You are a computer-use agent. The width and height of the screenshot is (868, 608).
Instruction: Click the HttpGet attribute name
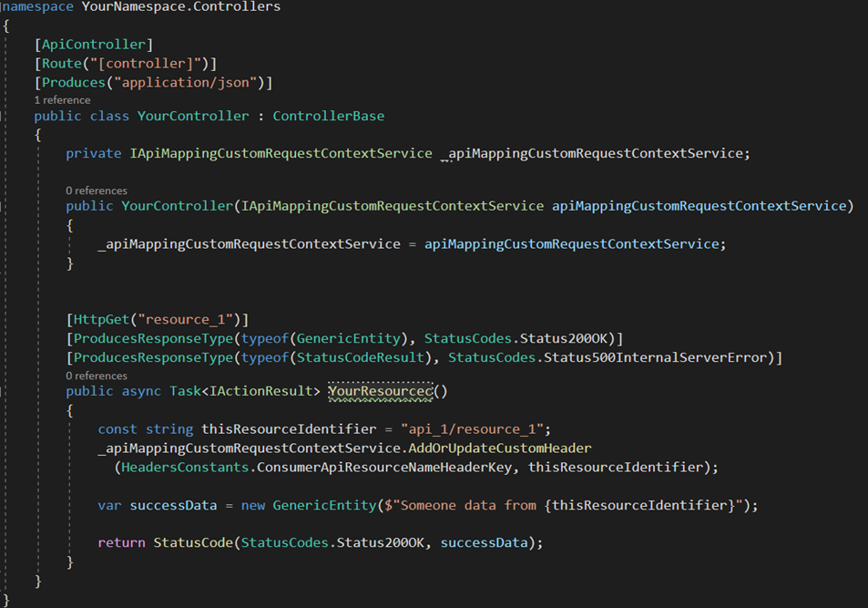click(101, 320)
